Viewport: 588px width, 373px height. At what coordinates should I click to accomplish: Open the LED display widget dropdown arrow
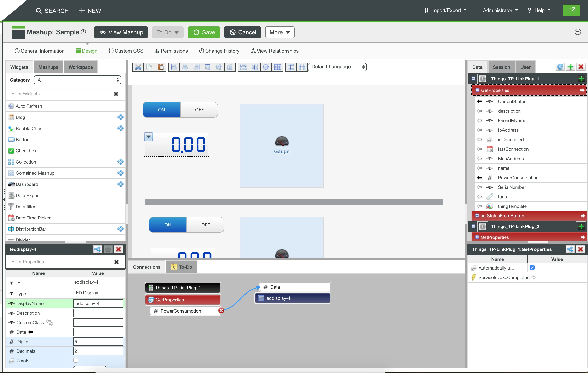click(x=149, y=137)
